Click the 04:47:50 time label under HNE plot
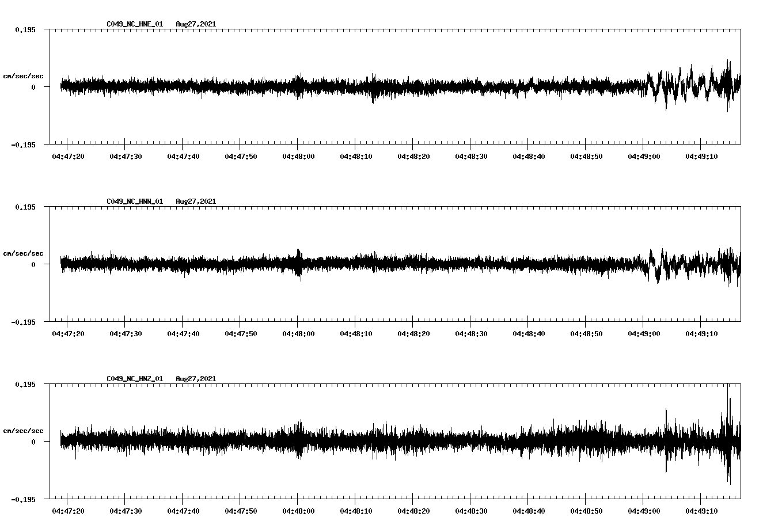Image resolution: width=782 pixels, height=532 pixels. pyautogui.click(x=241, y=156)
